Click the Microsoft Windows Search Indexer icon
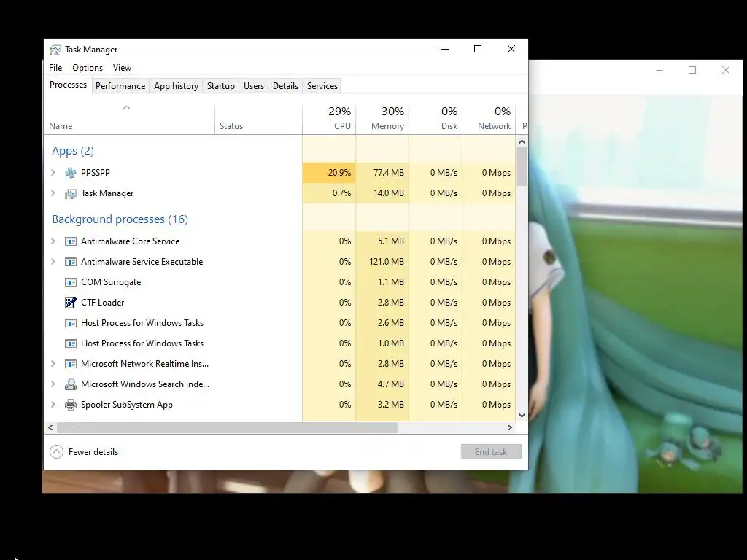The width and height of the screenshot is (747, 560). (x=71, y=384)
